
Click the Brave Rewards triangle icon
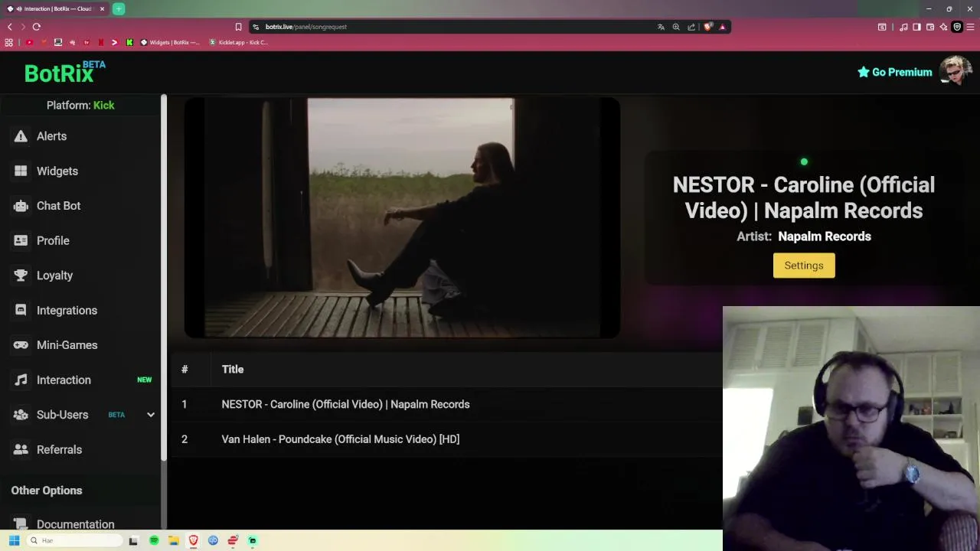(722, 27)
